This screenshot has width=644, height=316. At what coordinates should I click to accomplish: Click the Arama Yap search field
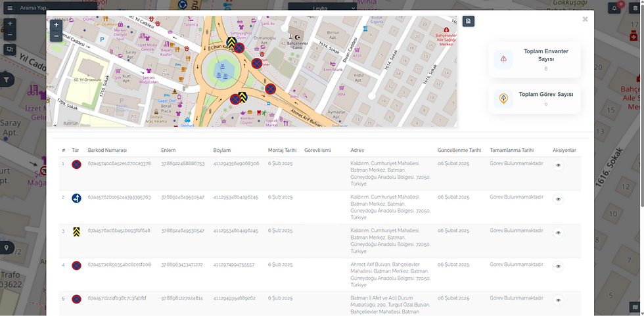58,8
